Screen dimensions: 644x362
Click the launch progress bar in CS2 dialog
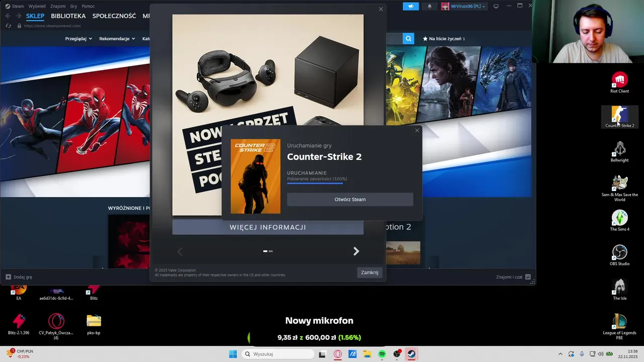315,184
